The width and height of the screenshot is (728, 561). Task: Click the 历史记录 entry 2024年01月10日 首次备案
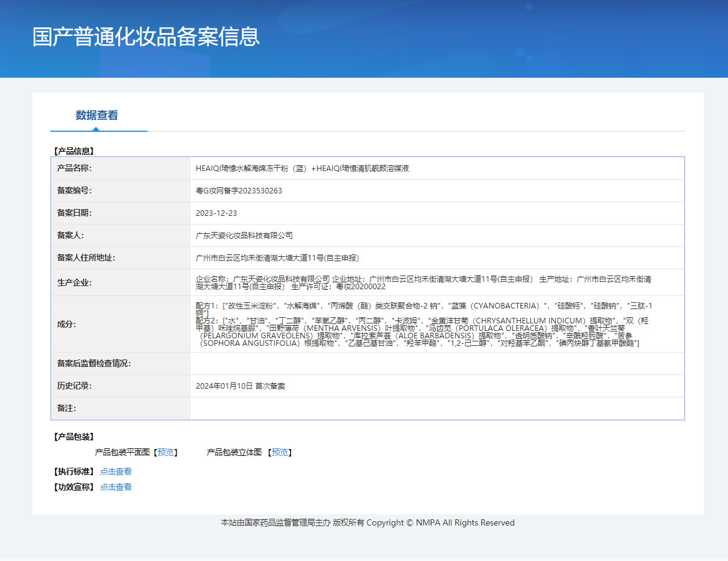240,386
